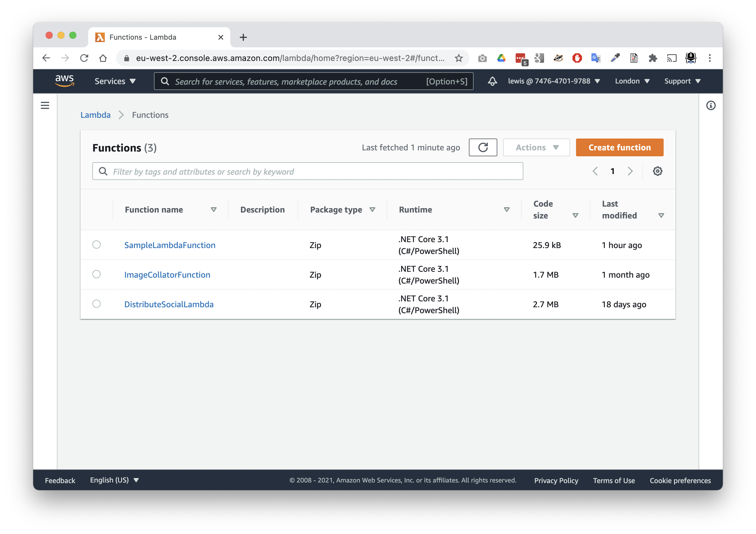Click the AWS logo home icon
Screen dimensions: 756x534
point(64,81)
